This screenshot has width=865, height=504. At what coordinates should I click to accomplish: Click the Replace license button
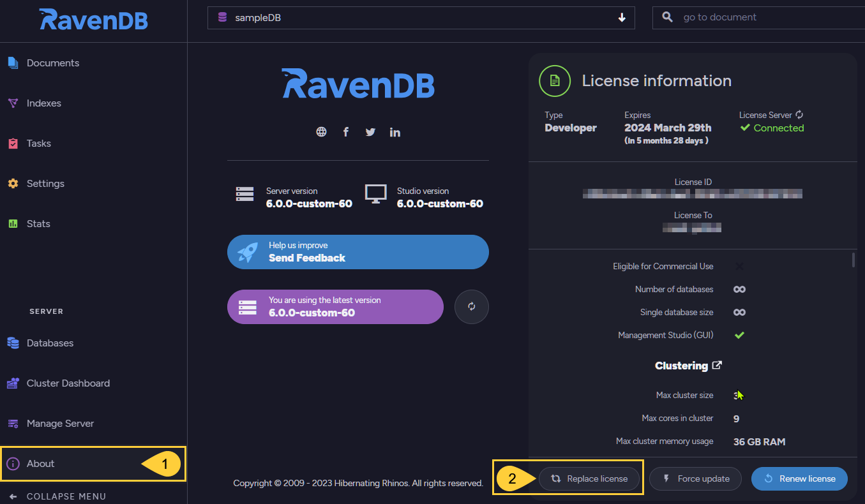click(589, 479)
